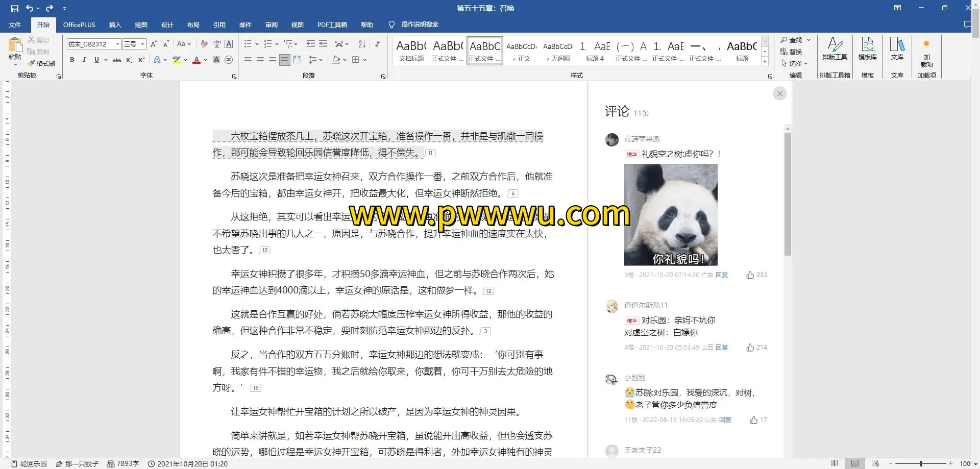
Task: Click the 替换 replace button
Action: tap(791, 52)
